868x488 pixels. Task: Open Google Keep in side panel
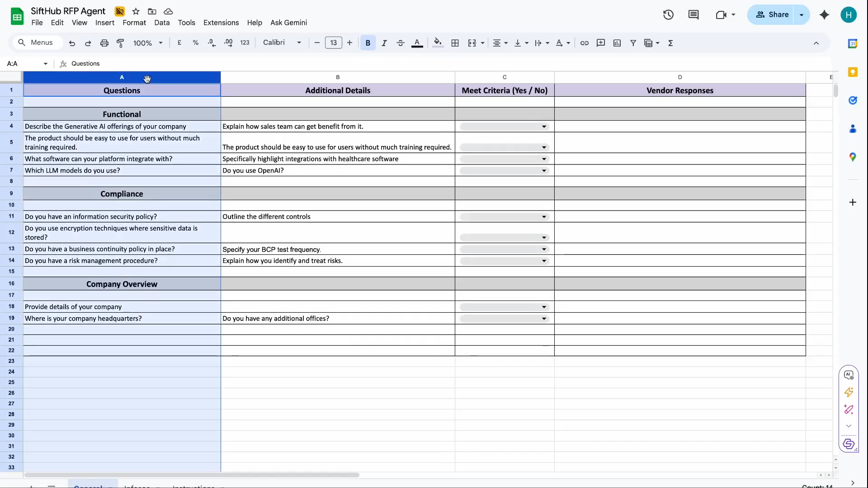(853, 72)
